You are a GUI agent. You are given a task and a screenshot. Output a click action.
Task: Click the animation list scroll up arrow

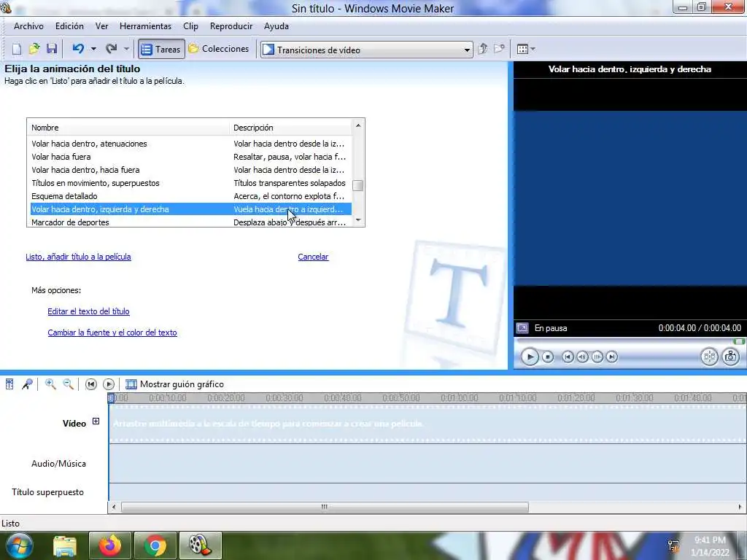pos(358,125)
